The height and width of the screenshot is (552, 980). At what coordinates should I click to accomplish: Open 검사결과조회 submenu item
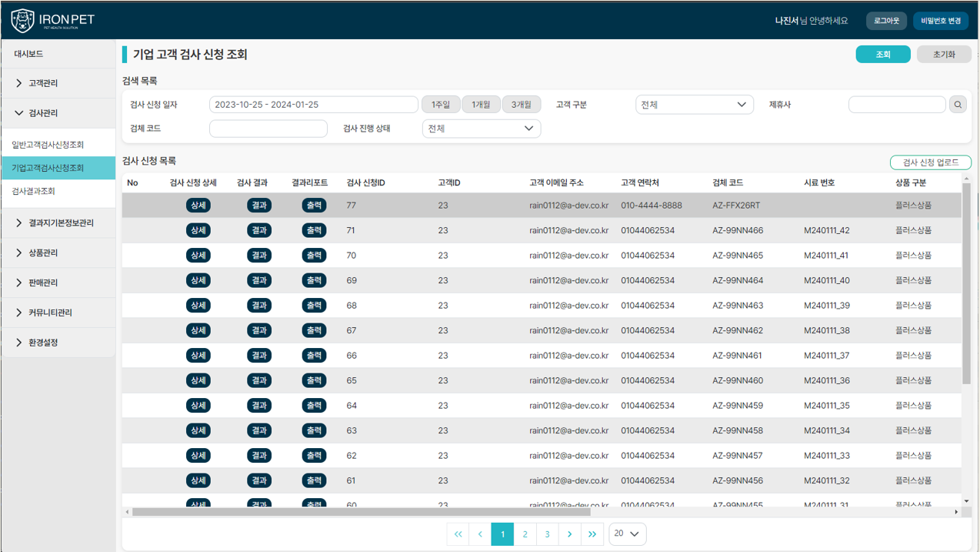click(x=33, y=191)
